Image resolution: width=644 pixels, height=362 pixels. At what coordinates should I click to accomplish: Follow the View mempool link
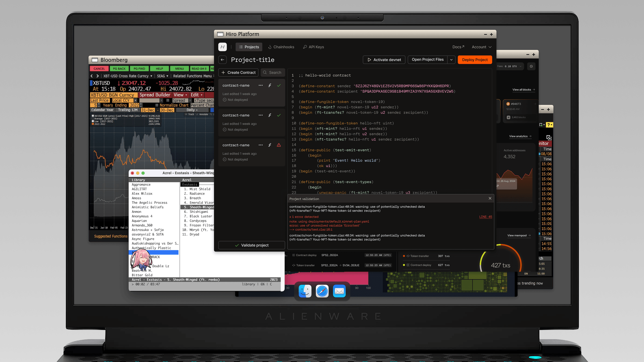pyautogui.click(x=519, y=235)
